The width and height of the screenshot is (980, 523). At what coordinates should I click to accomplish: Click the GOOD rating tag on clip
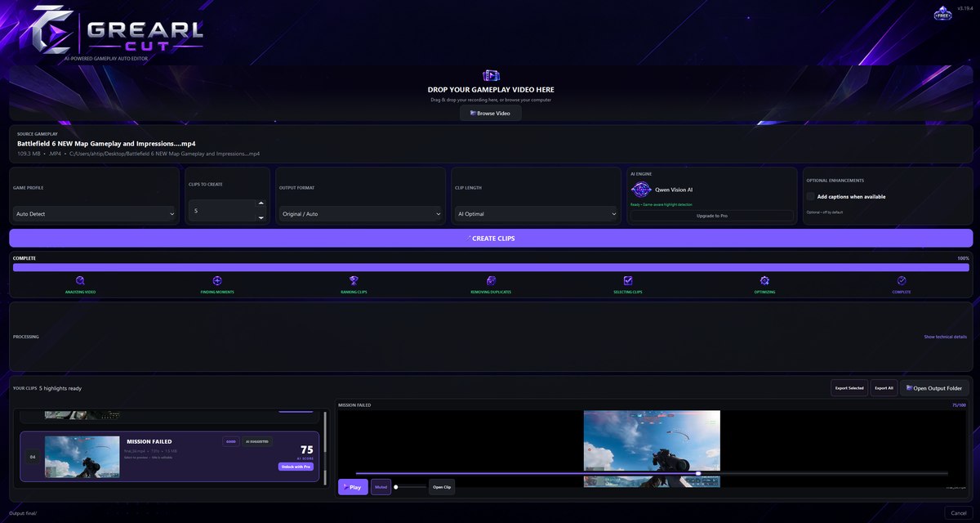click(231, 441)
